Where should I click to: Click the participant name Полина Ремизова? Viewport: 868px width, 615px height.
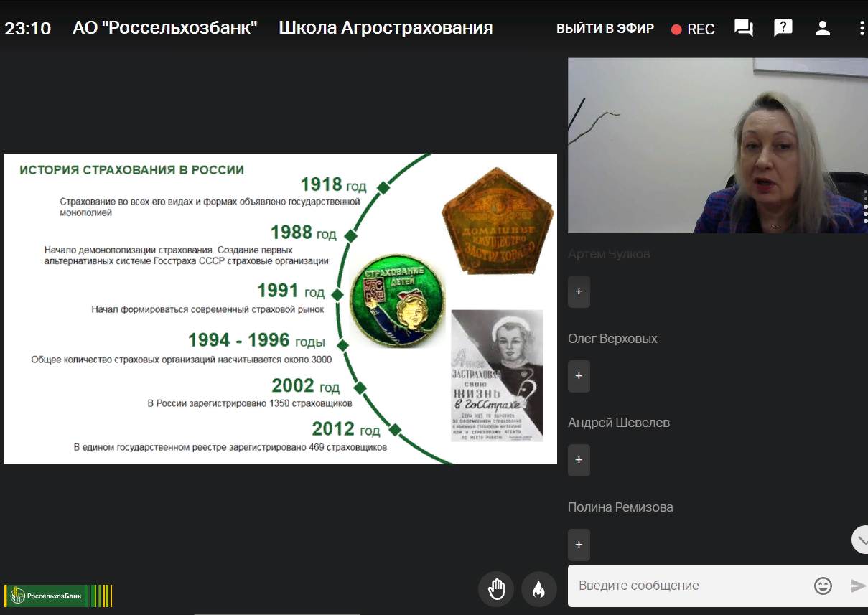[x=620, y=507]
